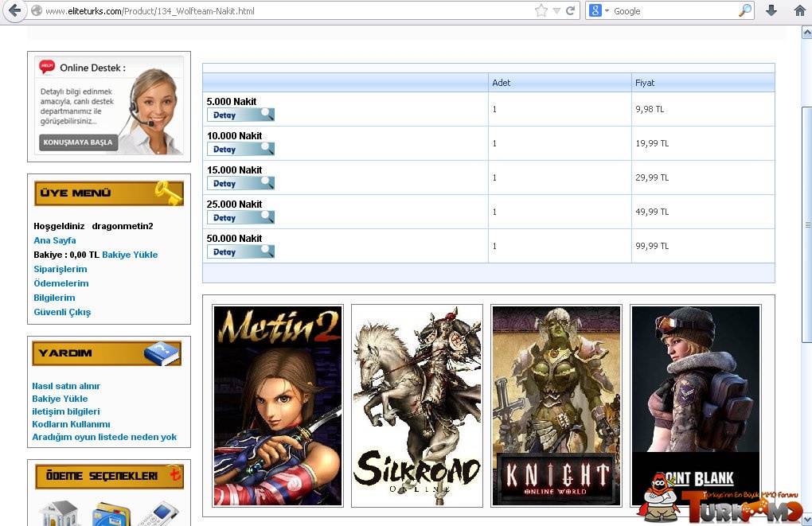Open Siparişlerim in the member menu

pyautogui.click(x=60, y=269)
